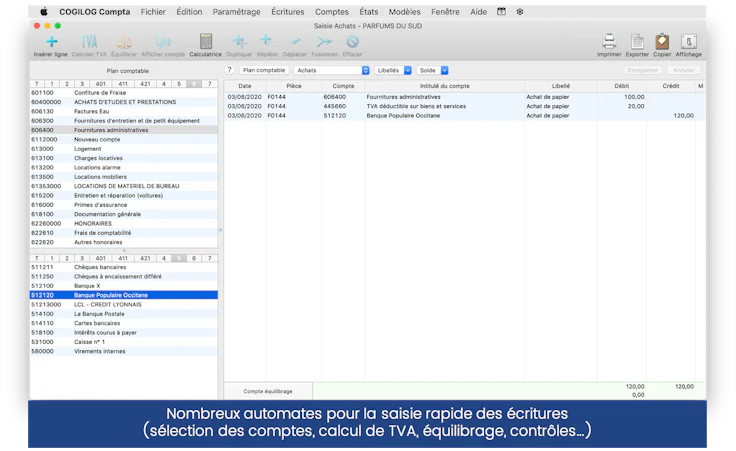Click the Calculer TVA toolbar icon
Viewport: 736px width, 451px height.
click(89, 42)
